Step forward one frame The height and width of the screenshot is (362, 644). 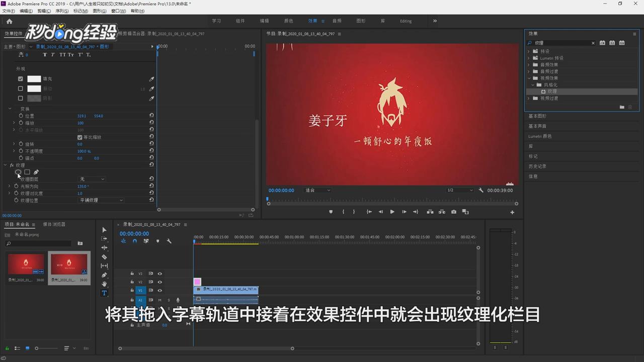[404, 212]
